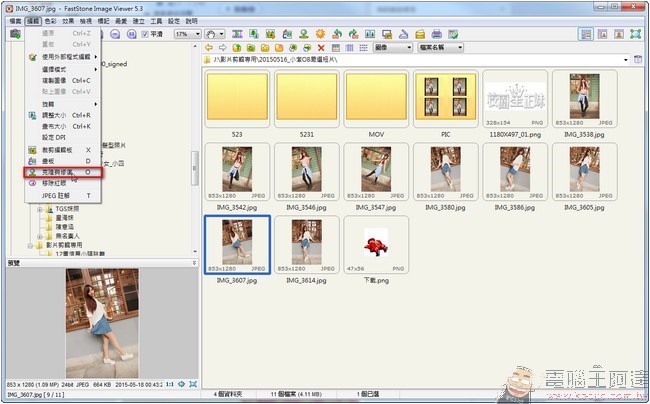The image size is (650, 404).
Task: Choose JPEG 註解 menu entry
Action: pos(63,196)
